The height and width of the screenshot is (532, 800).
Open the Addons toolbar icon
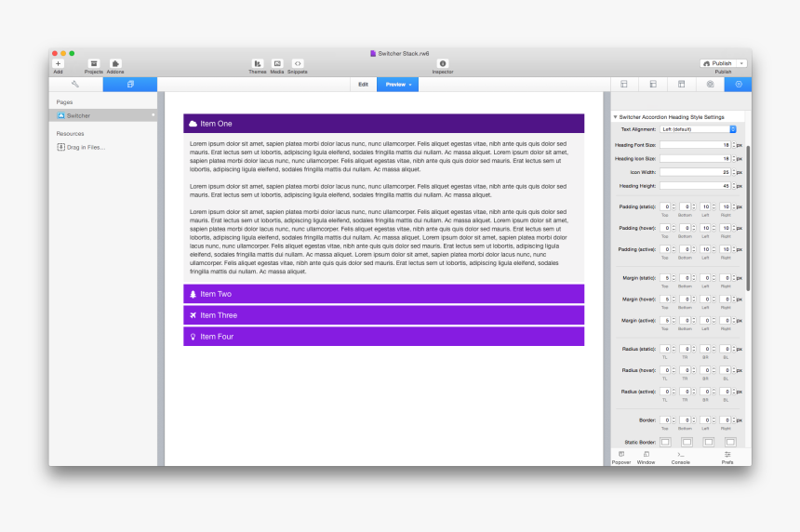point(115,64)
